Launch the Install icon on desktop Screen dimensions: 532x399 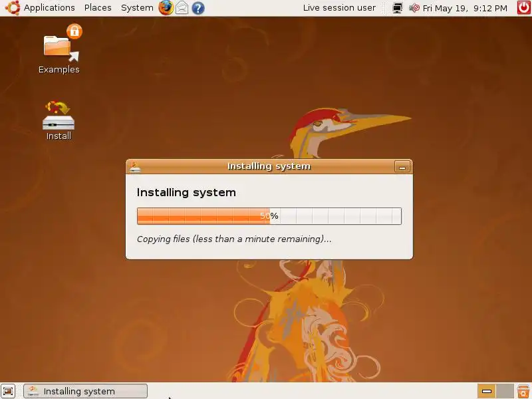tap(59, 120)
